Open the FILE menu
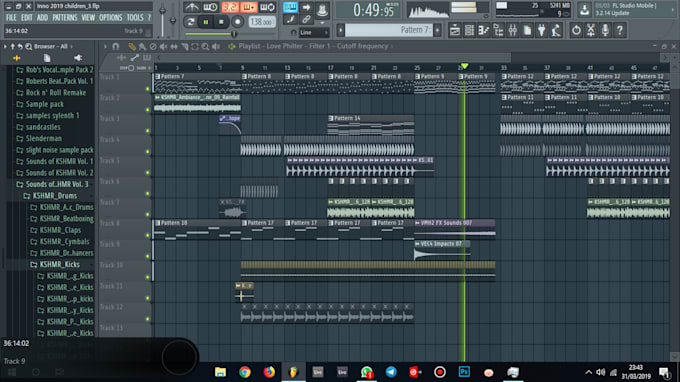 tap(11, 18)
